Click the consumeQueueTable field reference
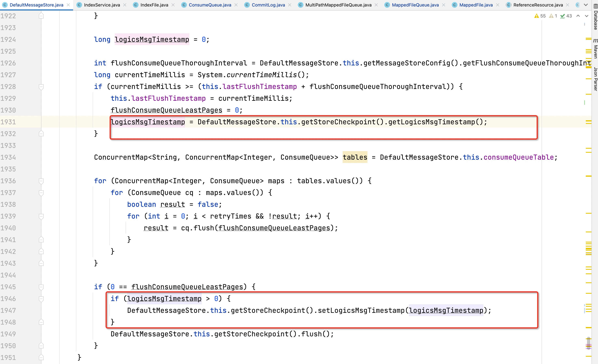Screen dimensions: 598x364 [x=518, y=157]
